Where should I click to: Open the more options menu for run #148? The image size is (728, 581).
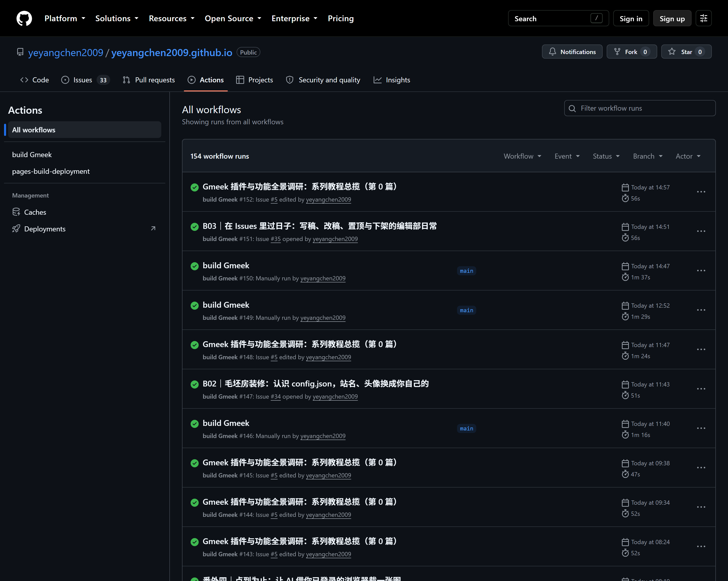[x=701, y=349]
